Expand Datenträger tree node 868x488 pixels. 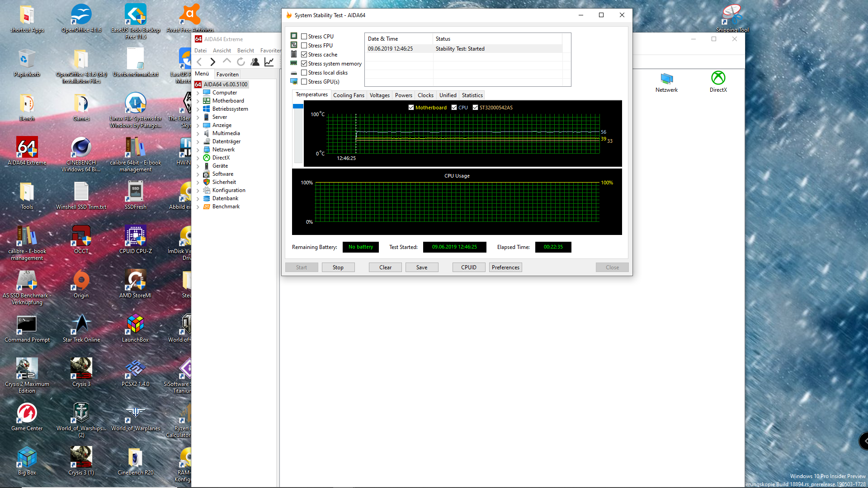pyautogui.click(x=198, y=142)
